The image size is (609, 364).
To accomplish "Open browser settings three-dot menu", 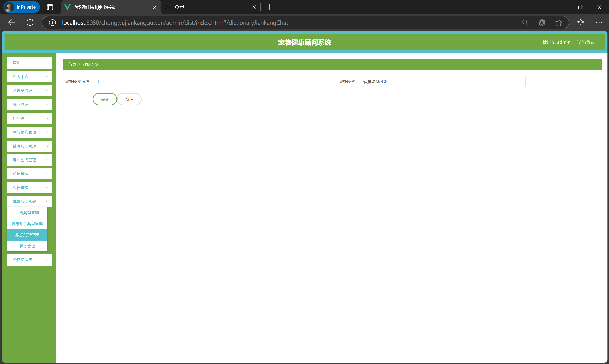I will click(x=599, y=23).
